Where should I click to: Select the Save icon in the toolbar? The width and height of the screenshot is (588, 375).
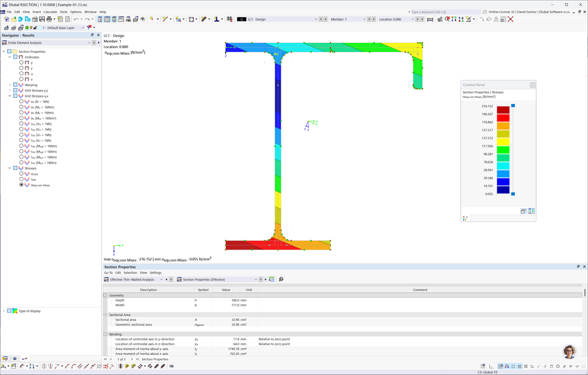tap(41, 19)
